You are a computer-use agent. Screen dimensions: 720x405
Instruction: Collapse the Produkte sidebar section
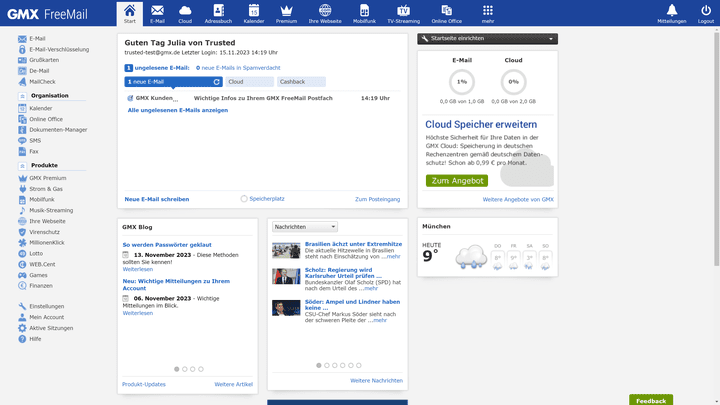22,166
